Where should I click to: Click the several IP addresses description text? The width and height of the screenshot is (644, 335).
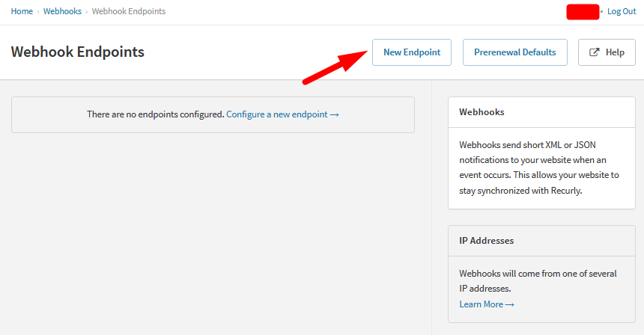coord(536,281)
